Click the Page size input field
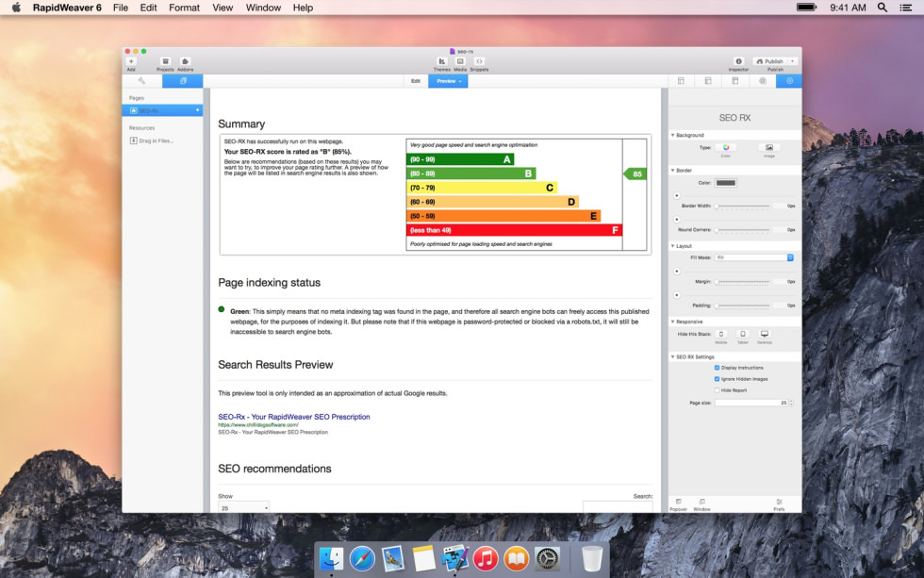This screenshot has width=924, height=578. coord(751,403)
